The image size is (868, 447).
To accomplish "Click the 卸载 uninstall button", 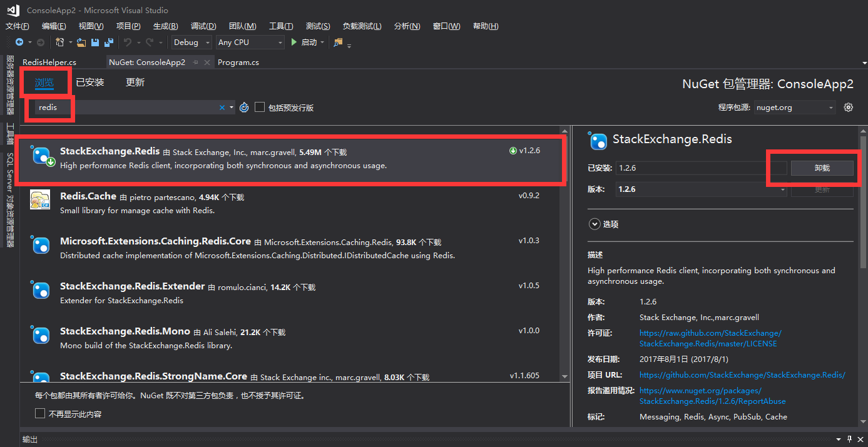I will (822, 168).
